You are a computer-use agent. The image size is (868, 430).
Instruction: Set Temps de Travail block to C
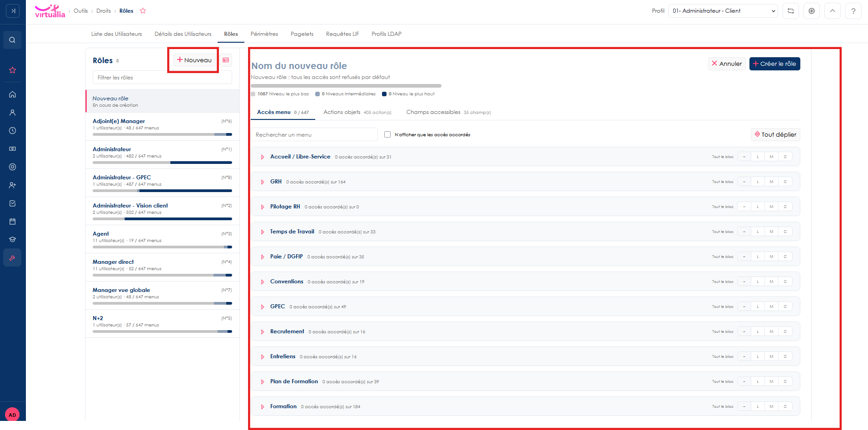785,232
